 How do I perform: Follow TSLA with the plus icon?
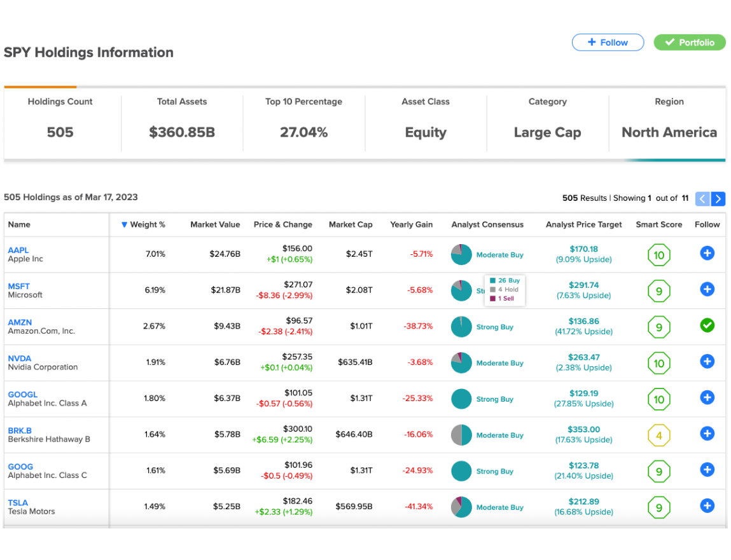[x=707, y=505]
